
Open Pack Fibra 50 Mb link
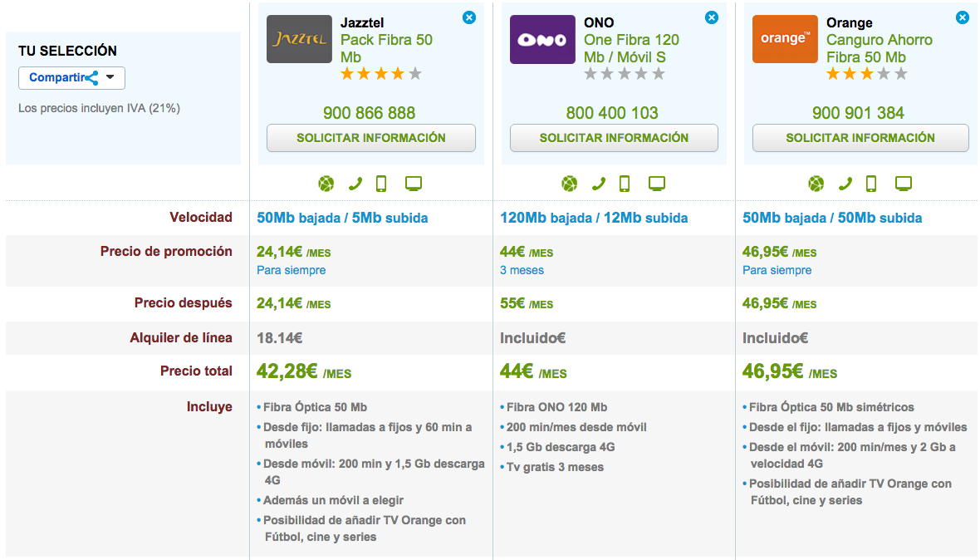[x=386, y=48]
